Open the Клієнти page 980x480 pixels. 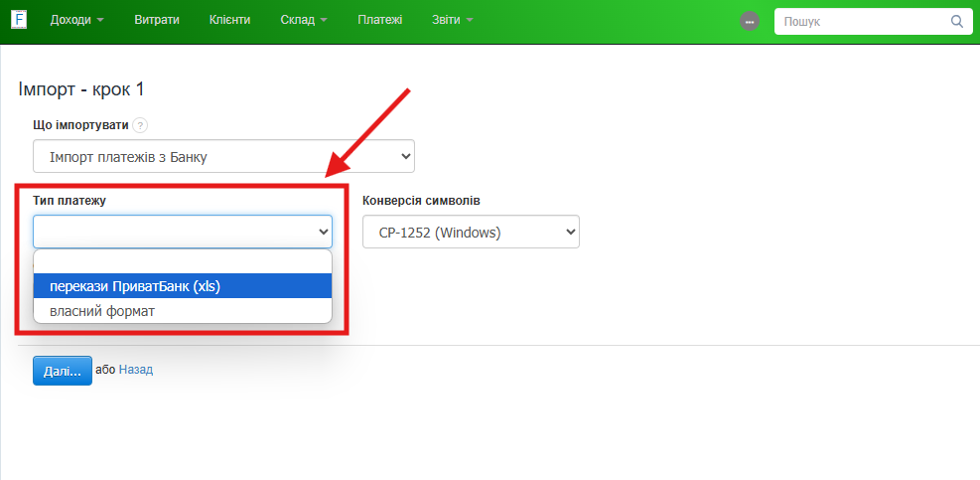point(230,20)
